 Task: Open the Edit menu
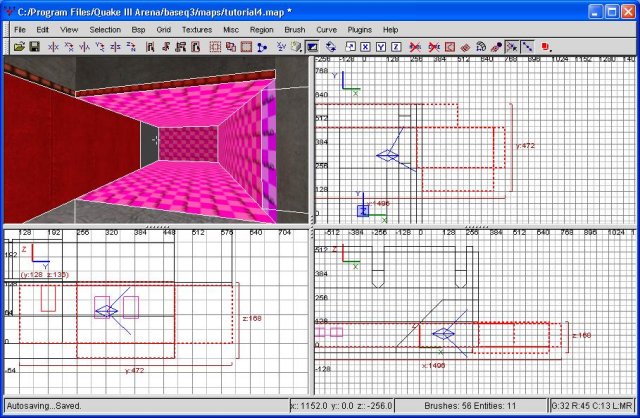click(42, 30)
